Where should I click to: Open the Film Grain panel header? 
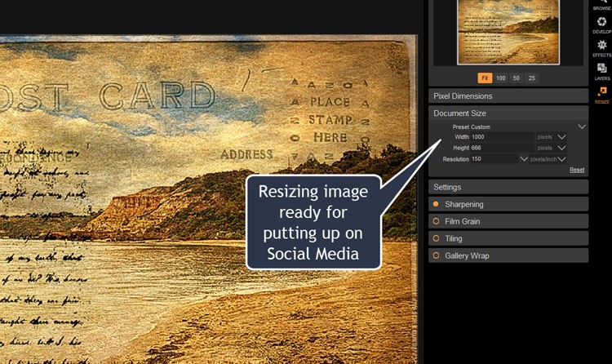pos(508,221)
